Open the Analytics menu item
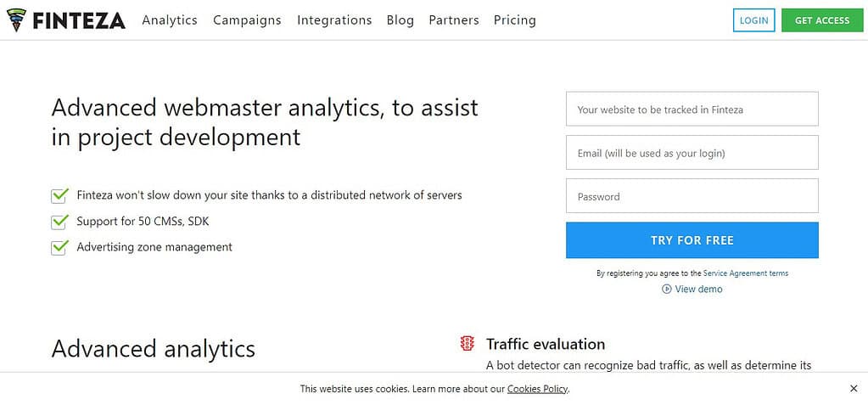Image resolution: width=868 pixels, height=405 pixels. [170, 20]
